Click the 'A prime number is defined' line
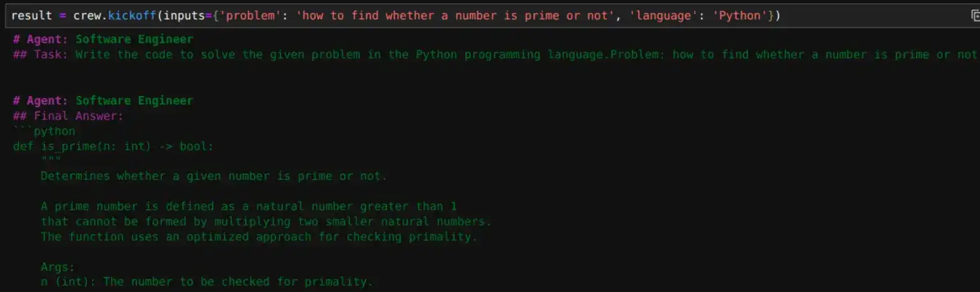Viewport: 980px width, 292px height. tap(249, 207)
